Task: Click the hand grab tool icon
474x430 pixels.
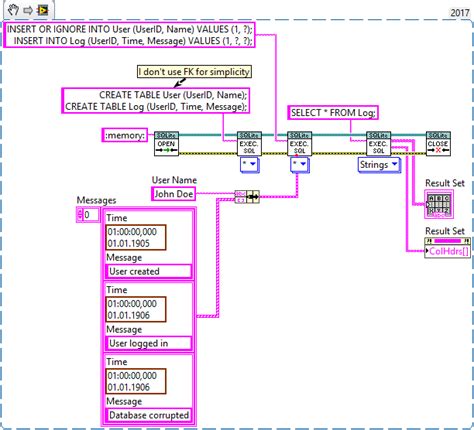Action: 13,10
